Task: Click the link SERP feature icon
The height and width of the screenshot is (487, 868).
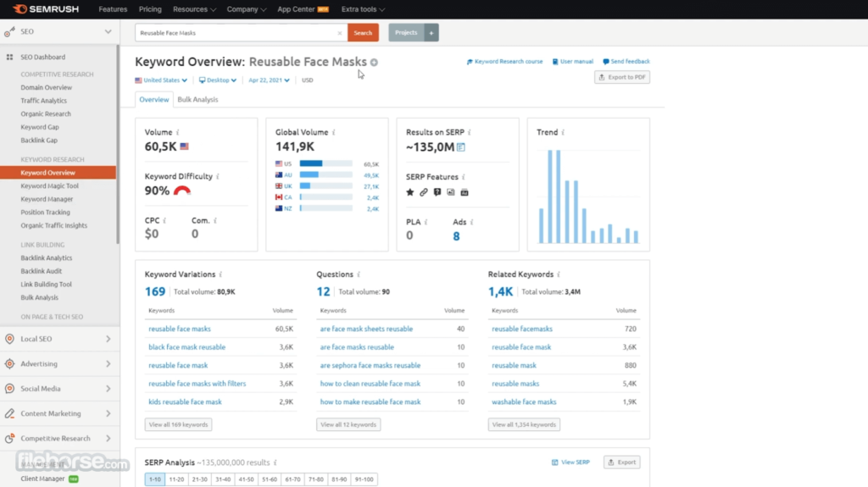Action: (424, 192)
